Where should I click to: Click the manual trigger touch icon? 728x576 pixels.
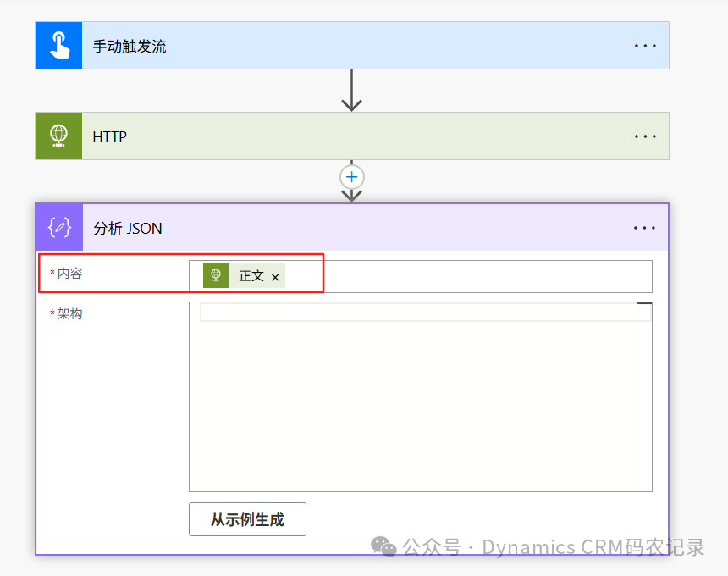pos(58,45)
